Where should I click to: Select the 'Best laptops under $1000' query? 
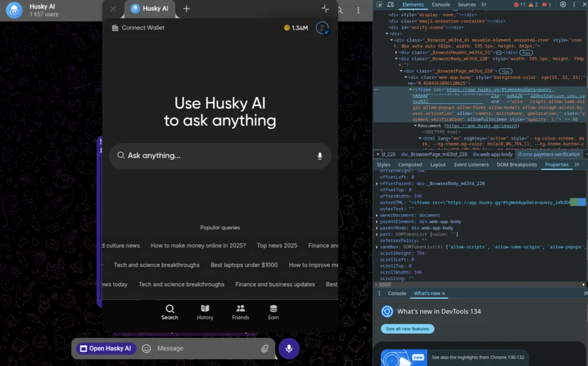(244, 265)
